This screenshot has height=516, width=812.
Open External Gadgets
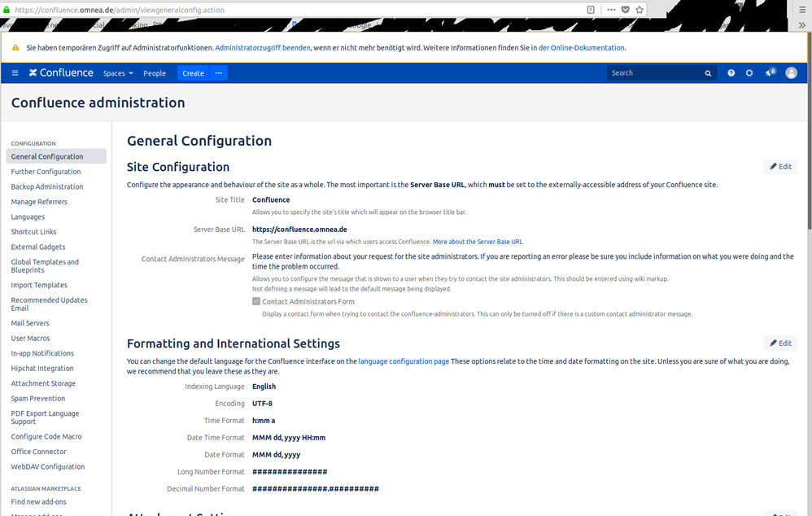[37, 247]
